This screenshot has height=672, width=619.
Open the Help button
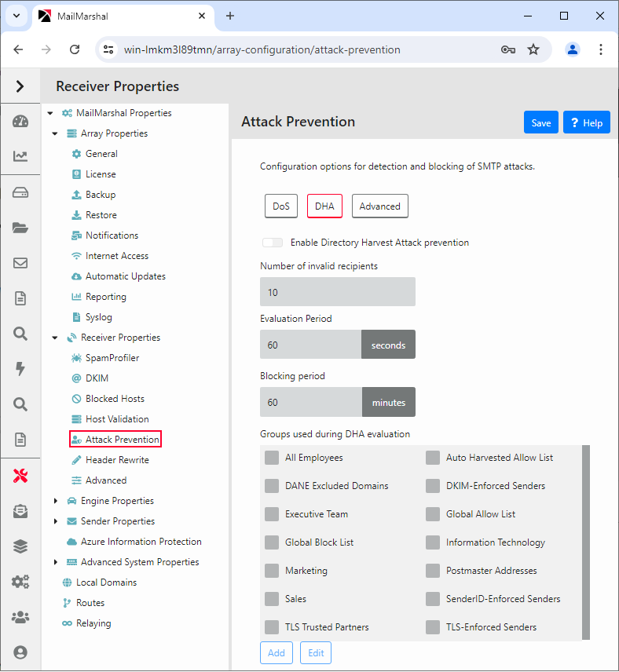[587, 122]
